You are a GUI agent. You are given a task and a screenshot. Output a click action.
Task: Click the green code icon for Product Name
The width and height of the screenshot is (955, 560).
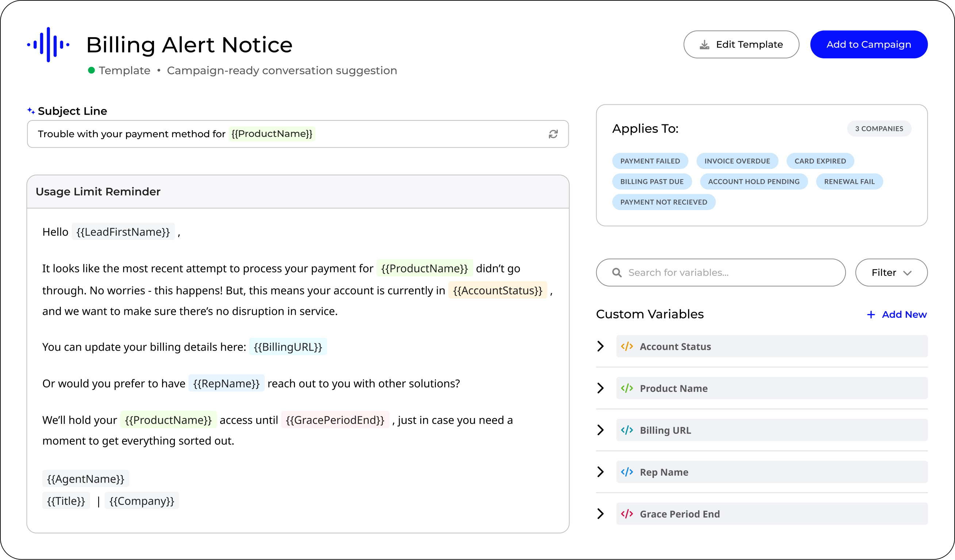tap(627, 388)
